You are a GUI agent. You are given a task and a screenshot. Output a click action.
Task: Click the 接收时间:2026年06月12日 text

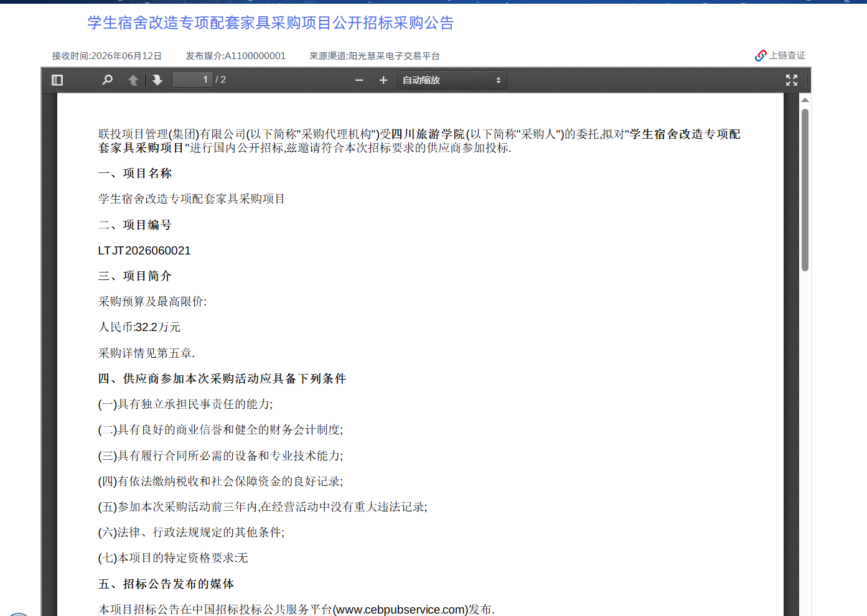pos(107,56)
